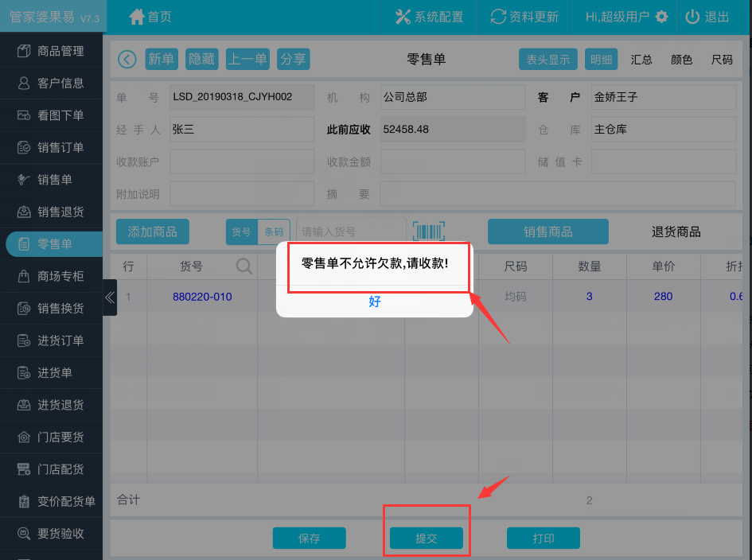Viewport: 752px width, 560px height.
Task: Click the back arrow circle icon
Action: (127, 60)
